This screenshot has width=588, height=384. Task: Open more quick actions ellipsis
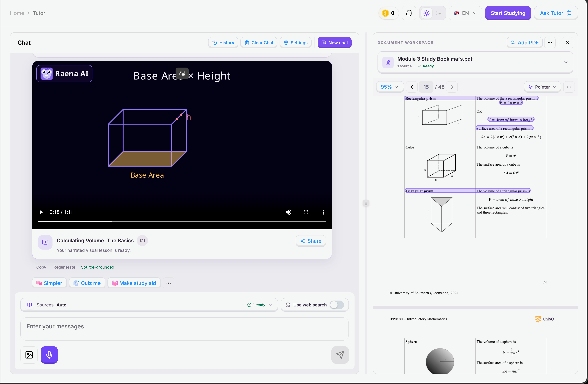(168, 283)
